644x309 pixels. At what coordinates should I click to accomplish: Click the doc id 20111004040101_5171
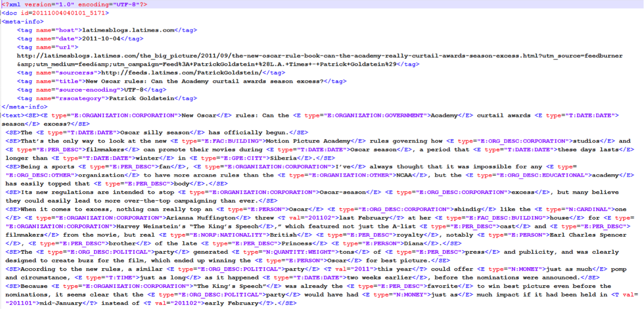[68, 13]
